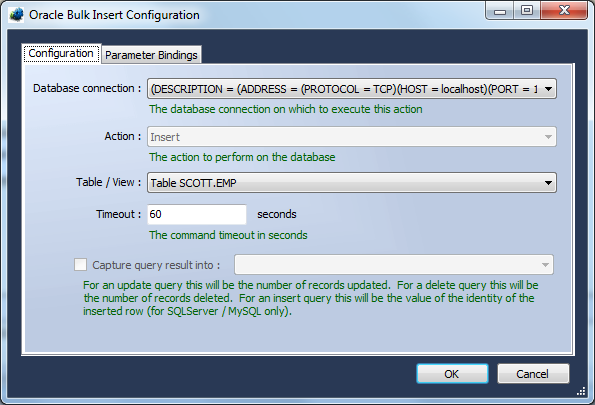The height and width of the screenshot is (405, 595).
Task: Click the Cancel button
Action: point(533,374)
